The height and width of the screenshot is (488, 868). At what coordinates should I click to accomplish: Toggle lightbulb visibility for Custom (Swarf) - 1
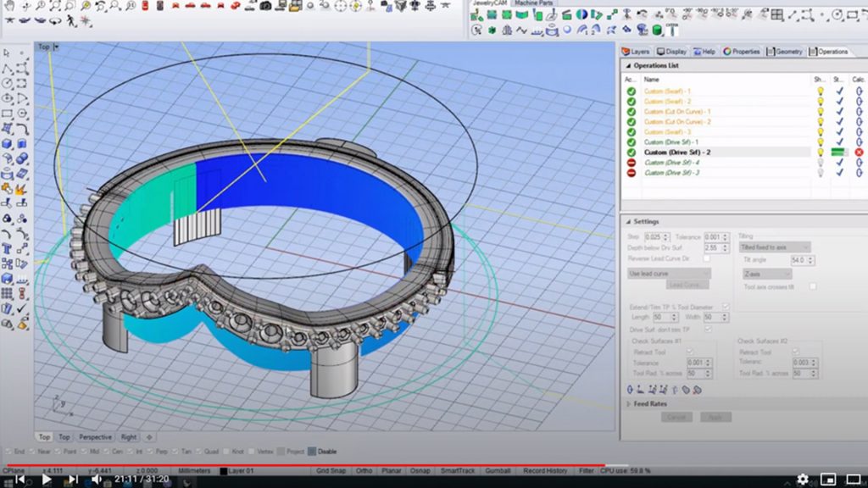820,91
